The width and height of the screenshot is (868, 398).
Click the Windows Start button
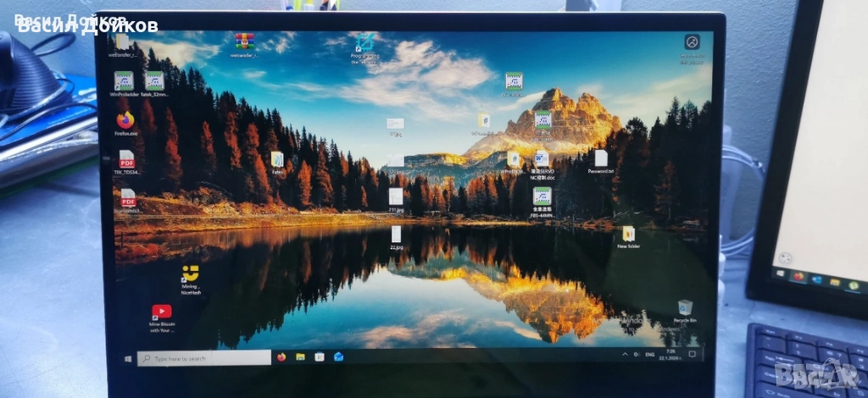[128, 358]
